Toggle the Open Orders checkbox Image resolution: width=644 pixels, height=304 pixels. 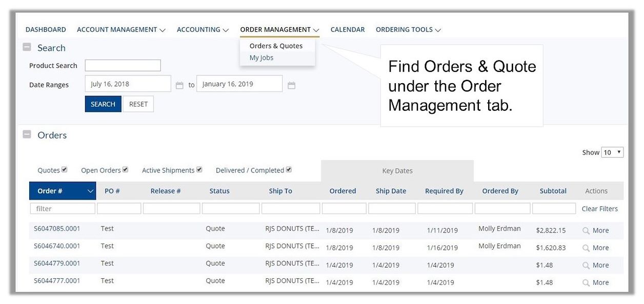[125, 169]
